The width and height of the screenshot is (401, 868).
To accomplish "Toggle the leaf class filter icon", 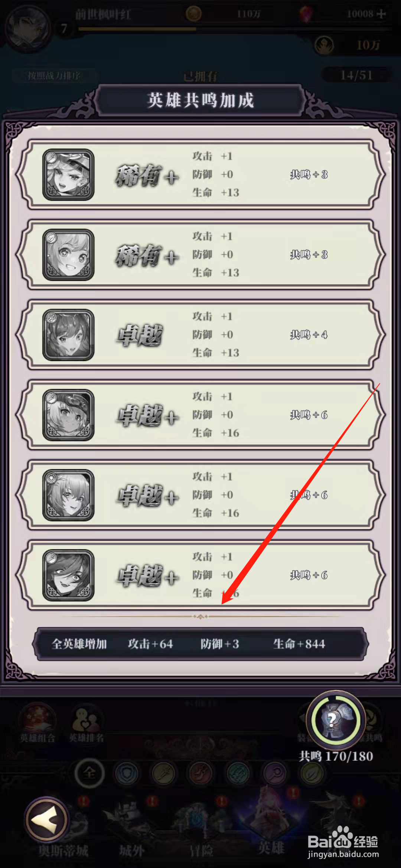I will tap(312, 774).
